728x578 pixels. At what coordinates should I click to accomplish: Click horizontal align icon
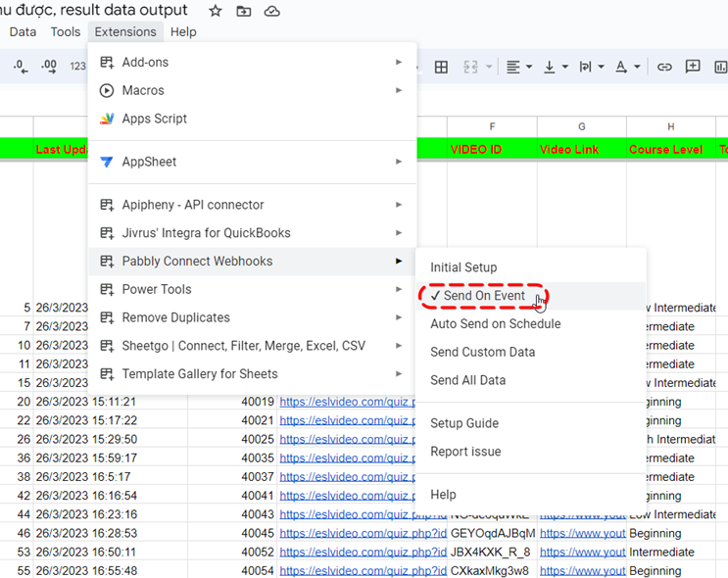(513, 68)
